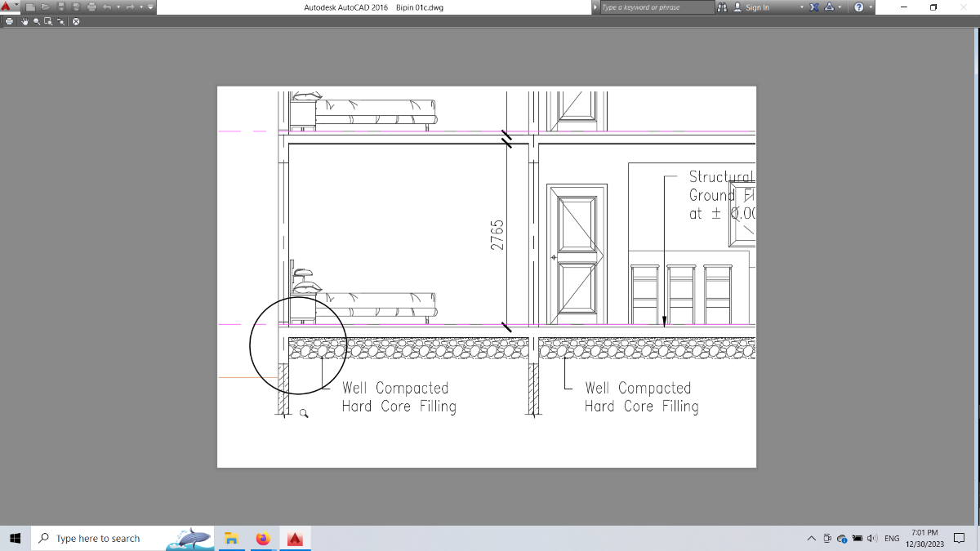Expand the Redo history dropdown arrow

coord(141,7)
